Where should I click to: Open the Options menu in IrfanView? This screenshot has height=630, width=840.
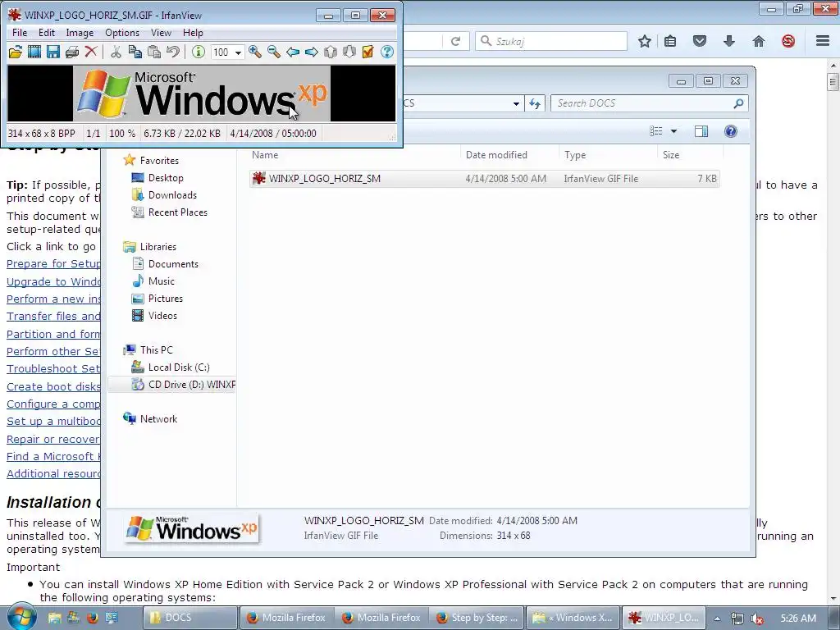click(x=122, y=33)
